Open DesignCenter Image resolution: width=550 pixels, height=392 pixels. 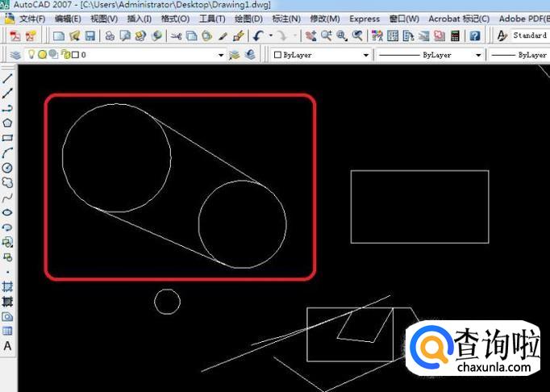tap(393, 35)
